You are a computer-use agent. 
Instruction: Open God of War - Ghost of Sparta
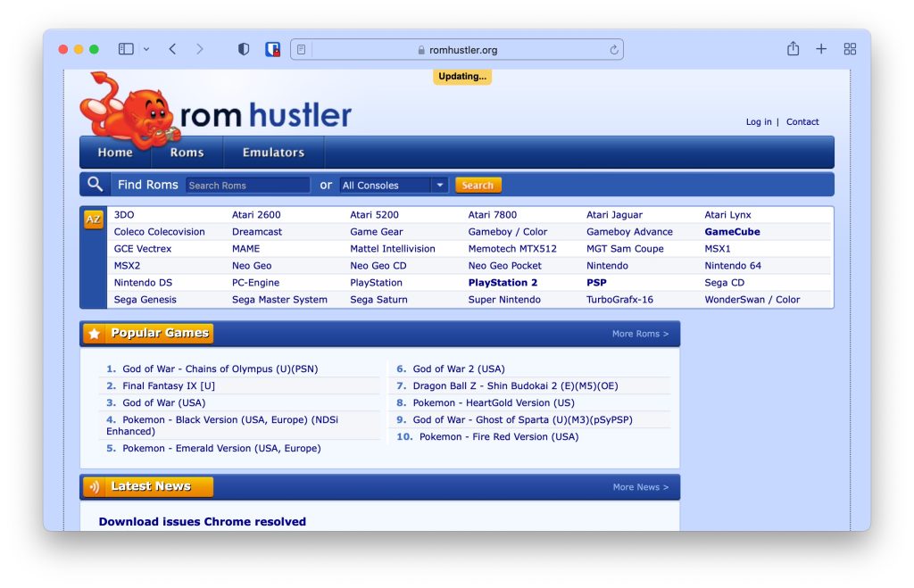point(523,419)
